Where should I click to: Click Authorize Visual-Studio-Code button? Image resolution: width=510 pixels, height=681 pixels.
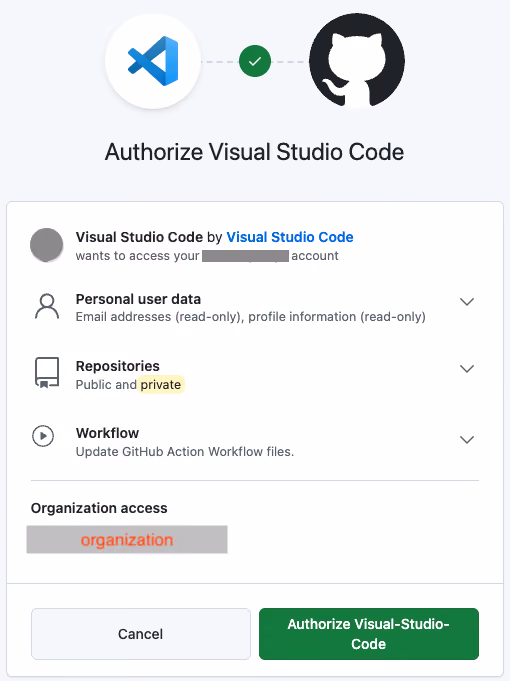pos(369,634)
